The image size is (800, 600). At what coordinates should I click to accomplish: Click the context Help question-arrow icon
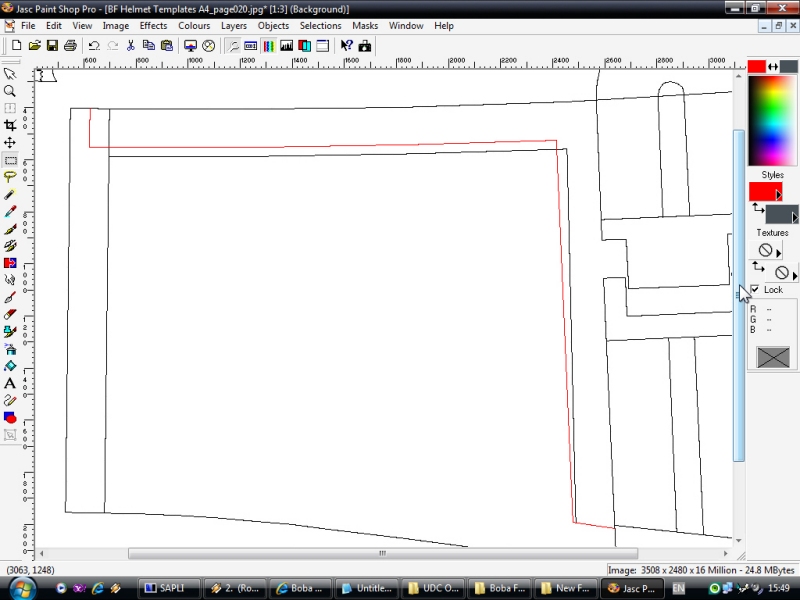coord(346,46)
